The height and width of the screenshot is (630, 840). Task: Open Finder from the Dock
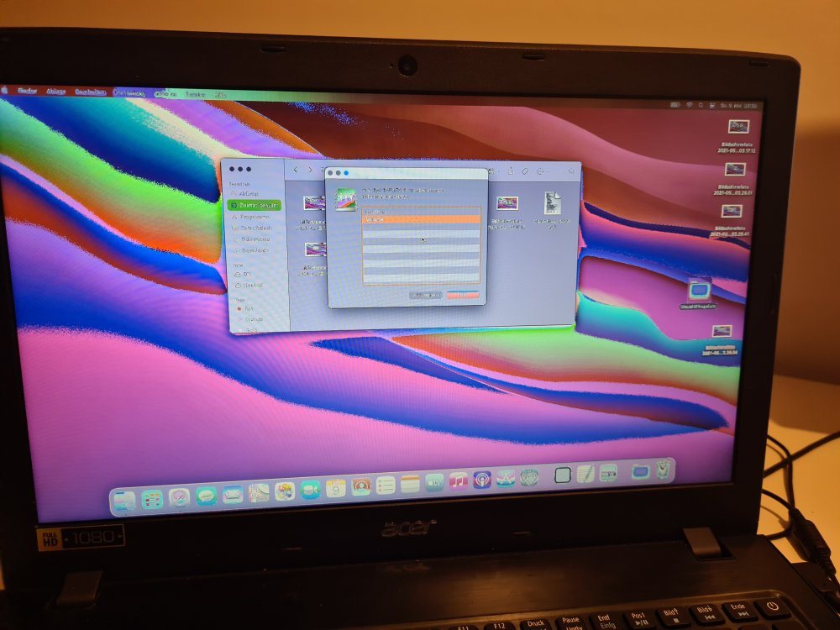click(x=125, y=501)
